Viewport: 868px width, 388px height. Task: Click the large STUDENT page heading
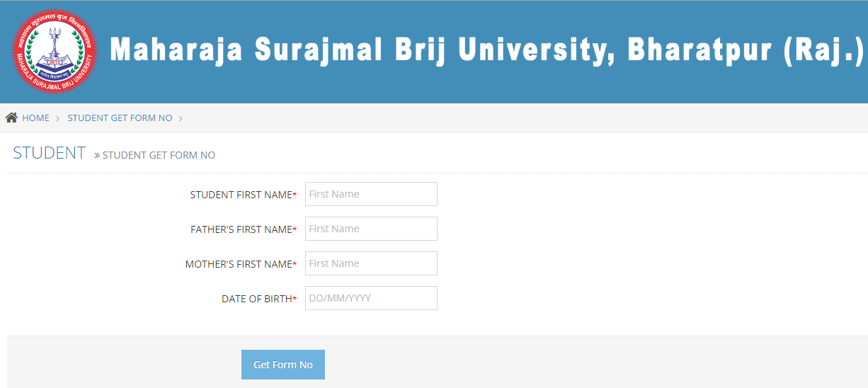(x=49, y=153)
